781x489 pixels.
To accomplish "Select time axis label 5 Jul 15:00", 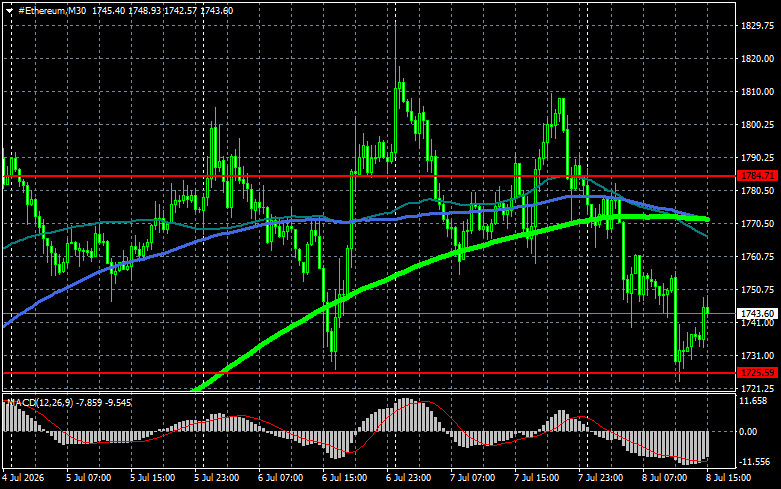I will click(152, 478).
